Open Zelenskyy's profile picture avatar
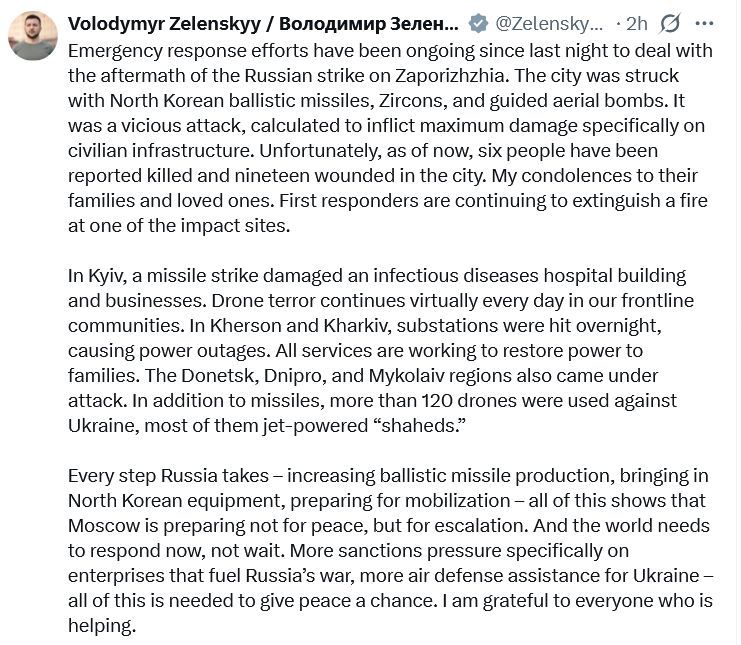The width and height of the screenshot is (741, 645). click(x=33, y=36)
